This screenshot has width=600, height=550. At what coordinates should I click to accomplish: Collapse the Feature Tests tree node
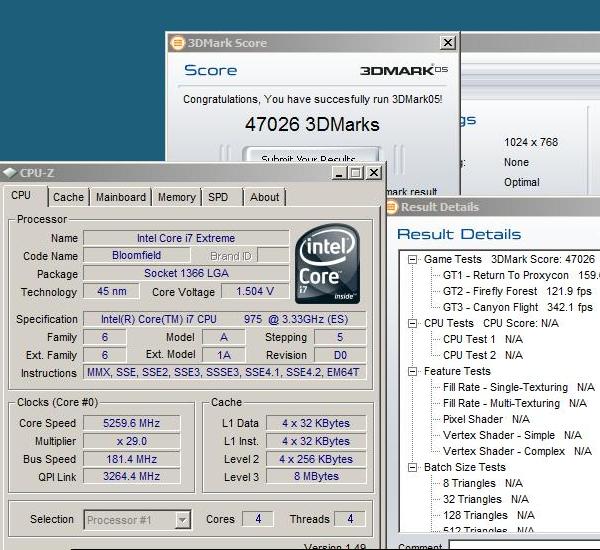coord(412,371)
